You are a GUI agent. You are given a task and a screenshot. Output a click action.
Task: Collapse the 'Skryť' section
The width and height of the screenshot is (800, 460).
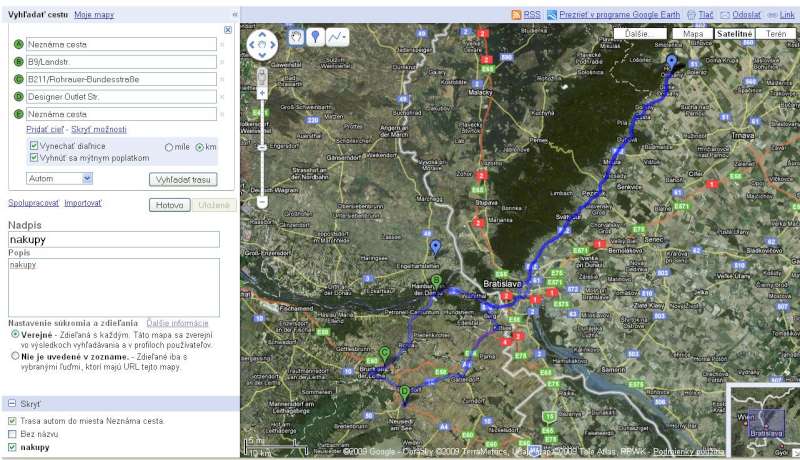coord(11,403)
